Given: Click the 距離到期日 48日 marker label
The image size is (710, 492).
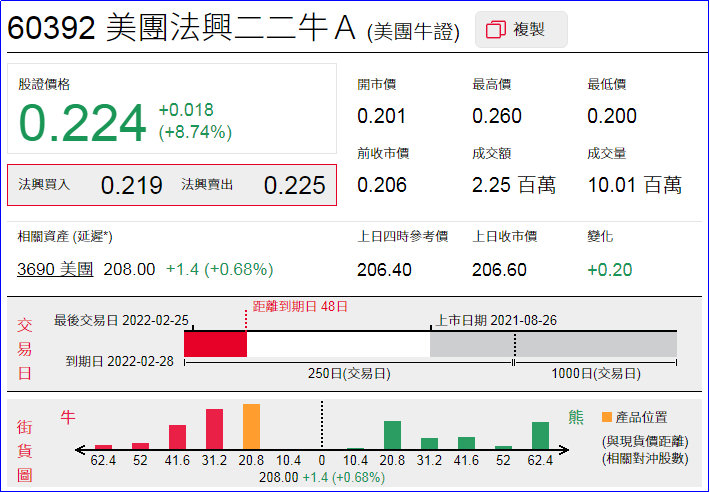Looking at the screenshot, I should (x=300, y=306).
